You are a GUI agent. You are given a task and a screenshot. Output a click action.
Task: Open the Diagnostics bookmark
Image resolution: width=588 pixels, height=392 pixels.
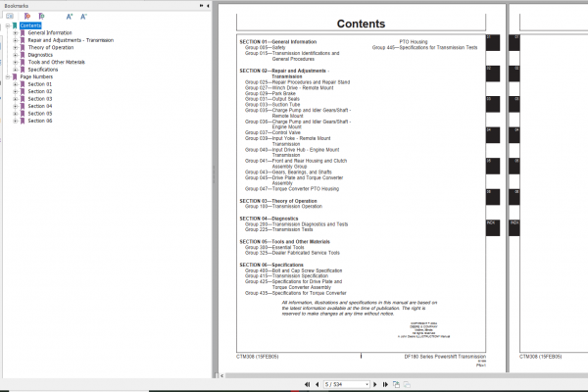point(40,55)
